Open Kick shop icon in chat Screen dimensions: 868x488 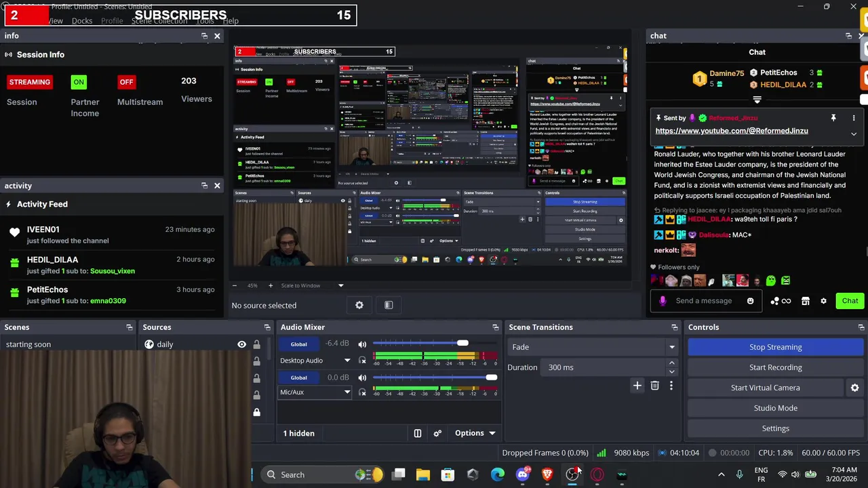click(x=805, y=301)
